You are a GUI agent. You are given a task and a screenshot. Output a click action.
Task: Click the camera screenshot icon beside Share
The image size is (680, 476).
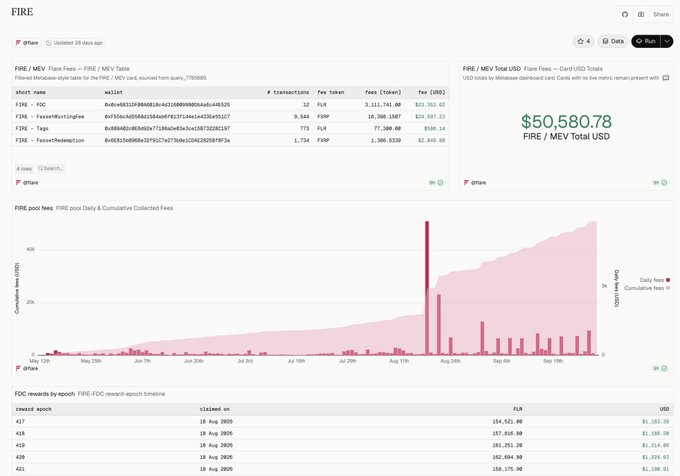[641, 14]
